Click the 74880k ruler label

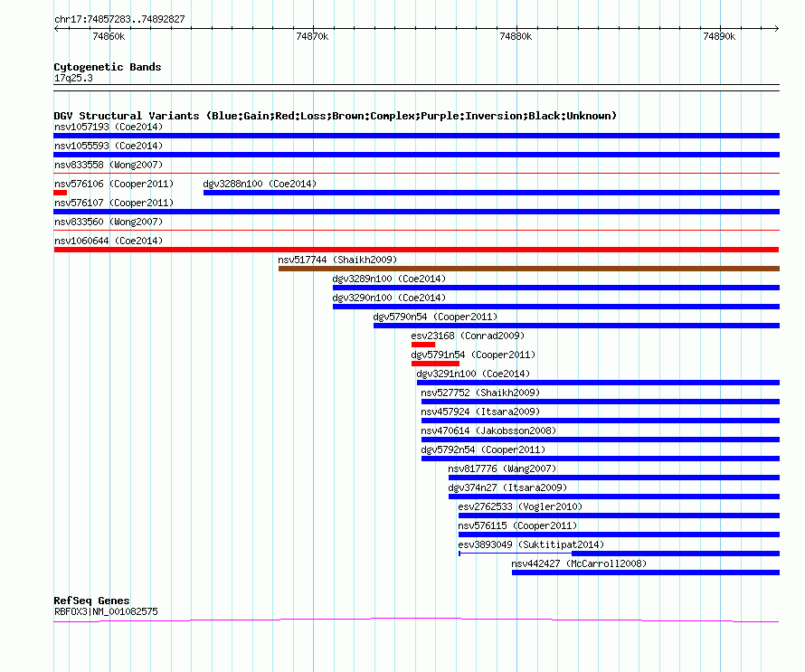(x=516, y=36)
